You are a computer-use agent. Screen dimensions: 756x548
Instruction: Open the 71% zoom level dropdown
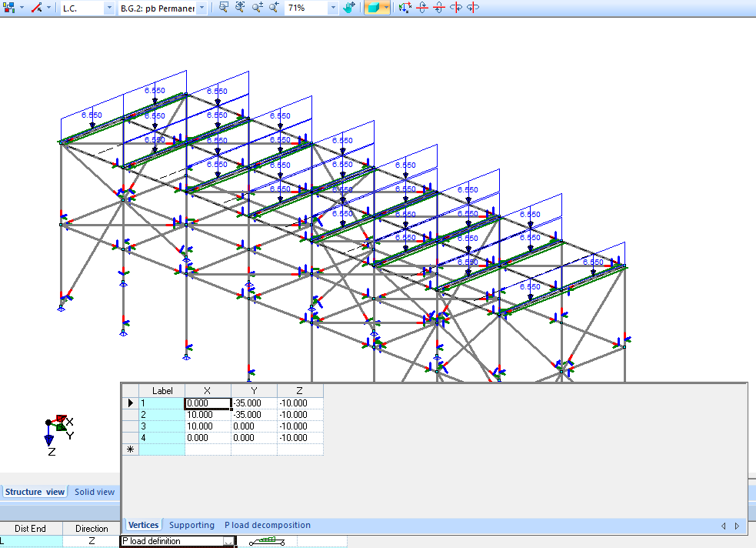333,8
